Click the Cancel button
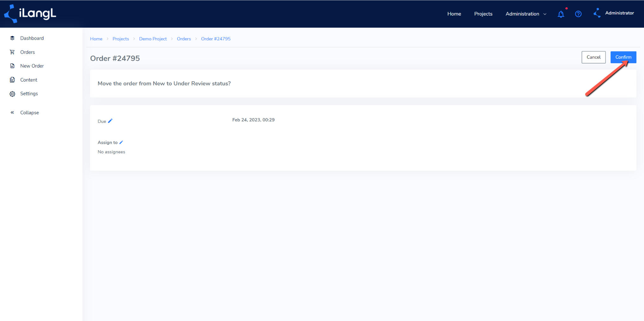644x321 pixels. (594, 57)
